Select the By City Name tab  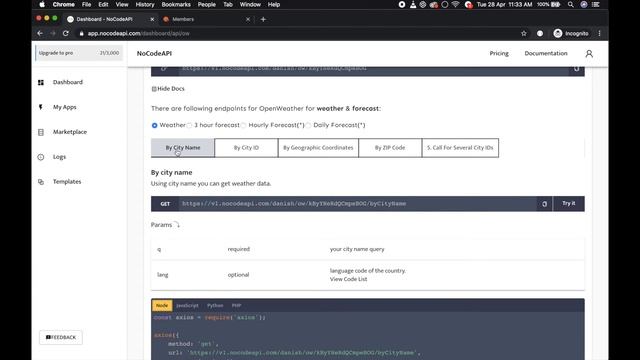[x=182, y=148]
